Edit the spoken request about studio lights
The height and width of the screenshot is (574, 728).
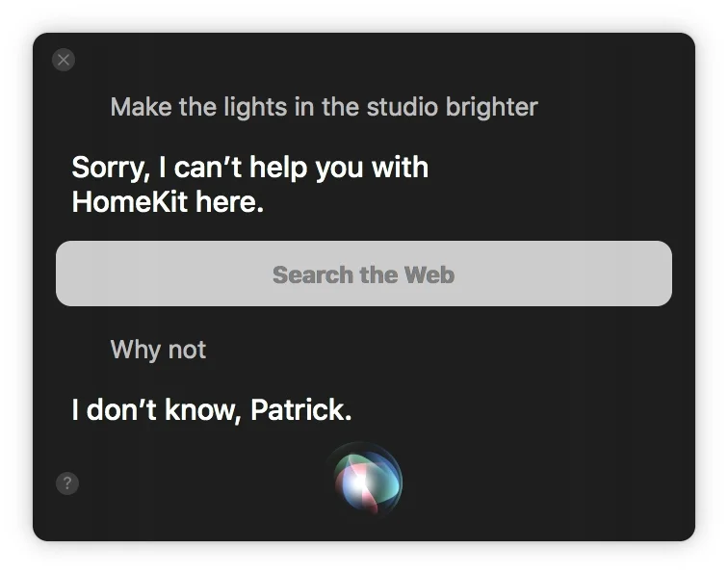(x=325, y=107)
